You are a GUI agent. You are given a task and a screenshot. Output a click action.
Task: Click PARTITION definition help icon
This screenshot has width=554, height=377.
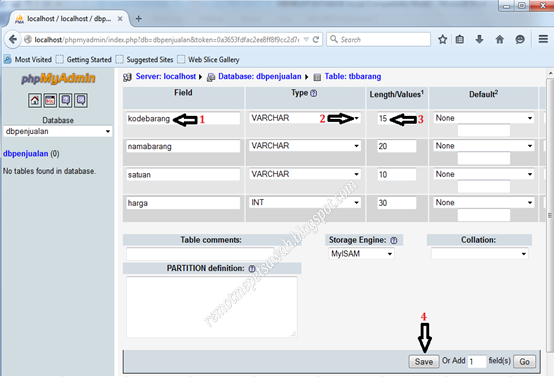point(252,269)
